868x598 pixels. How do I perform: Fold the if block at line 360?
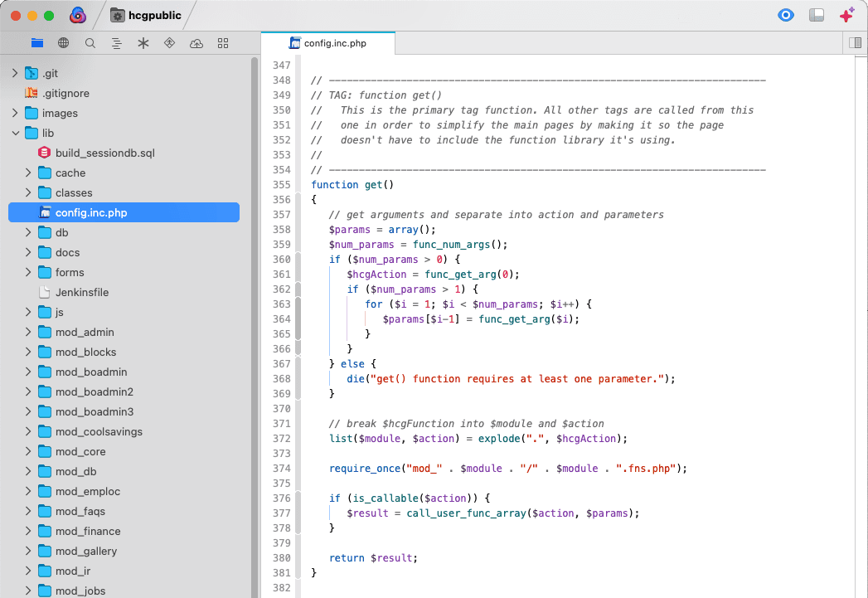[x=298, y=260]
